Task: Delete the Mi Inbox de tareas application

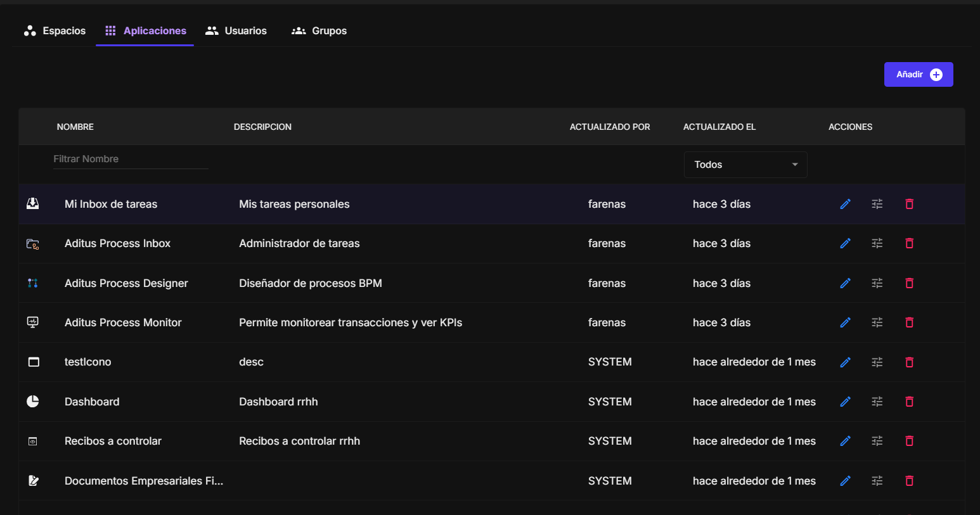Action: (910, 204)
